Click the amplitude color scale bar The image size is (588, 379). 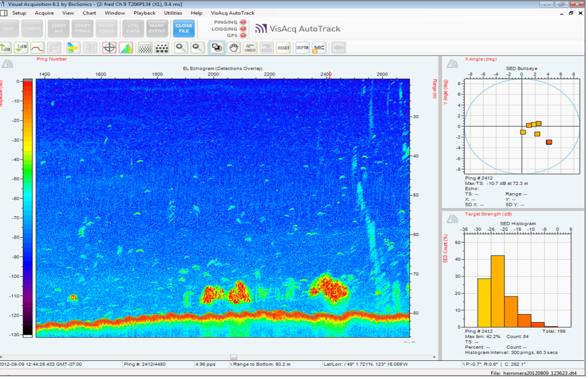[x=28, y=208]
